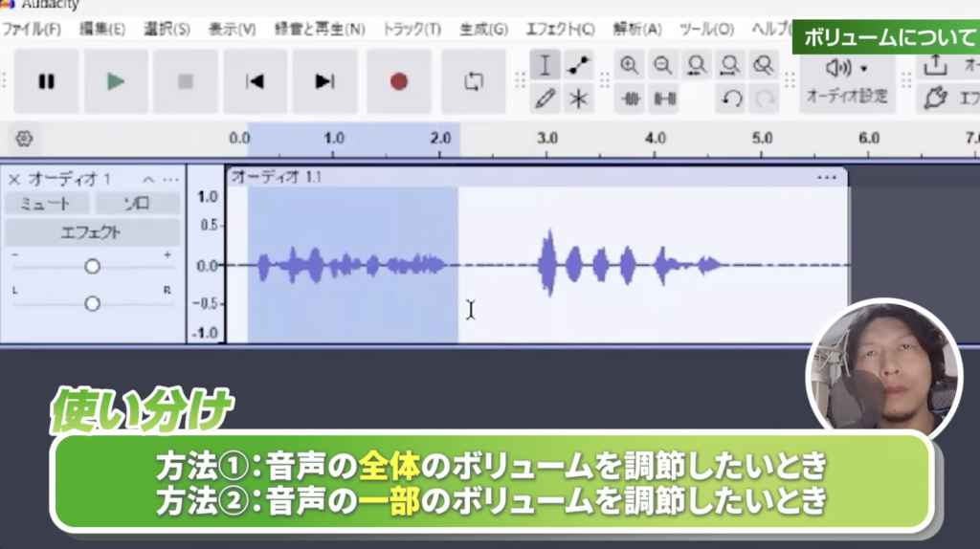Image resolution: width=980 pixels, height=549 pixels.
Task: Select the Envelope tool
Action: (578, 65)
